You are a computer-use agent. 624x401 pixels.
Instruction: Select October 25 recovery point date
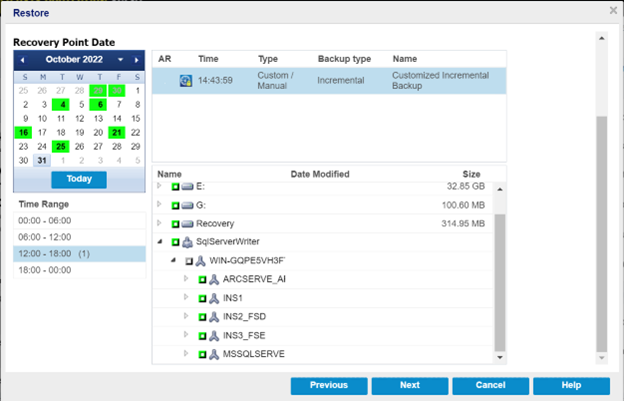(60, 147)
